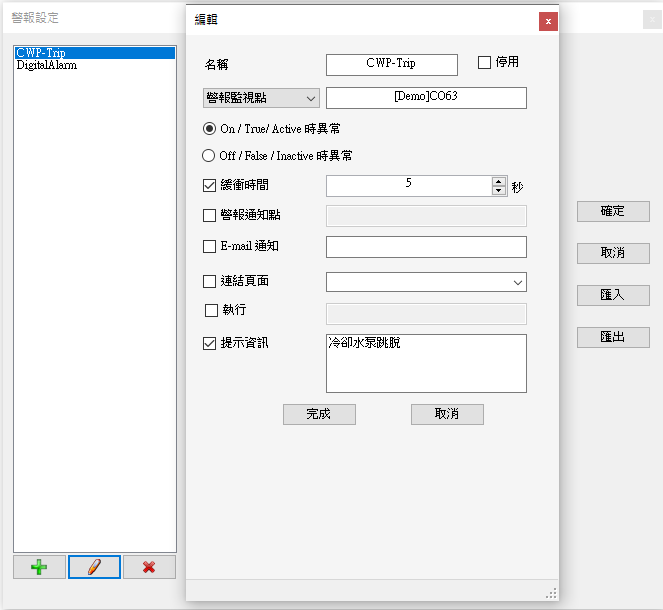Enable the 警報通知點 checkbox
This screenshot has width=663, height=610.
[210, 215]
